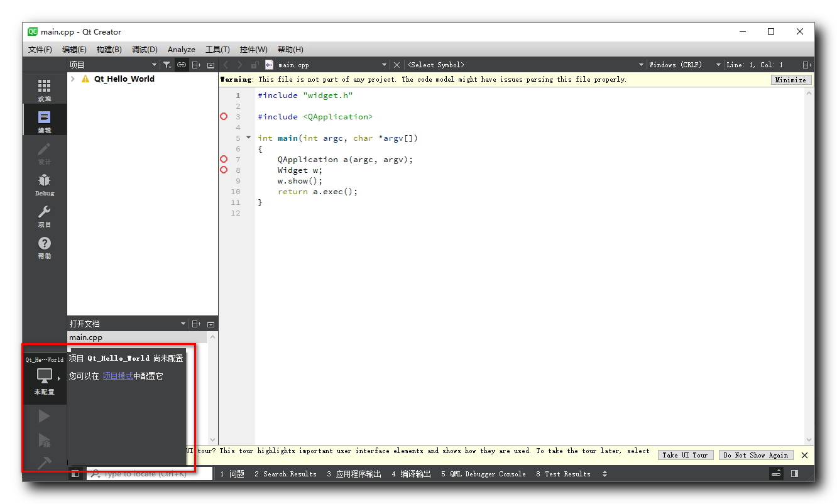The image size is (837, 504).
Task: Open the Welcome mode grid icon
Action: pos(44,86)
